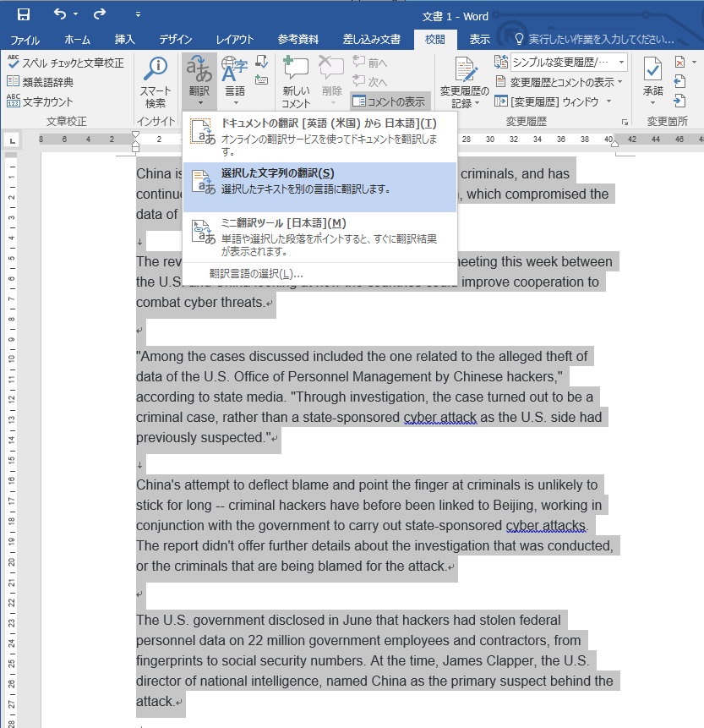Click next change icon in 変更箇所
Screen dimensions: 704x728
pyautogui.click(x=679, y=101)
